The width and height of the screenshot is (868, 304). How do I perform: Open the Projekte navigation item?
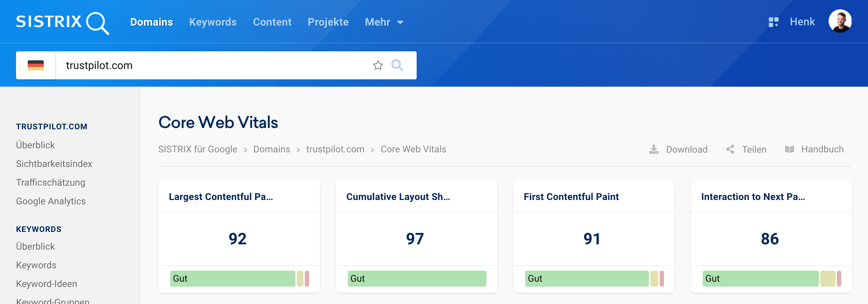(328, 22)
